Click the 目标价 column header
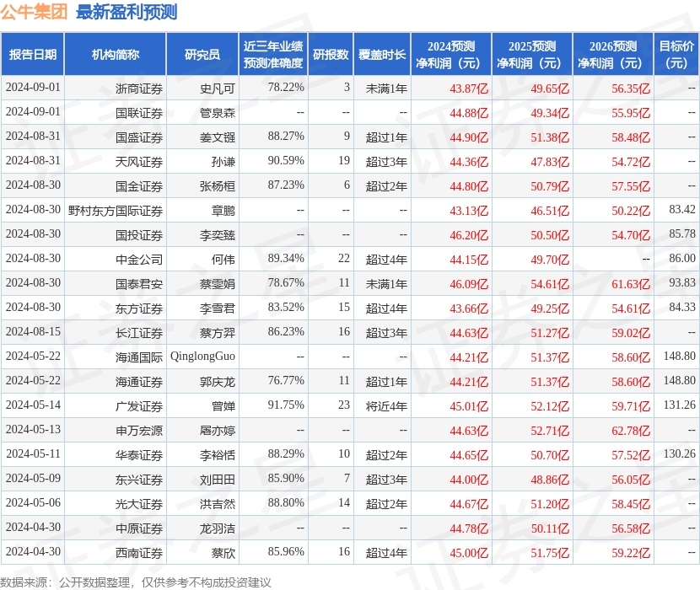The height and width of the screenshot is (590, 700). pos(676,55)
